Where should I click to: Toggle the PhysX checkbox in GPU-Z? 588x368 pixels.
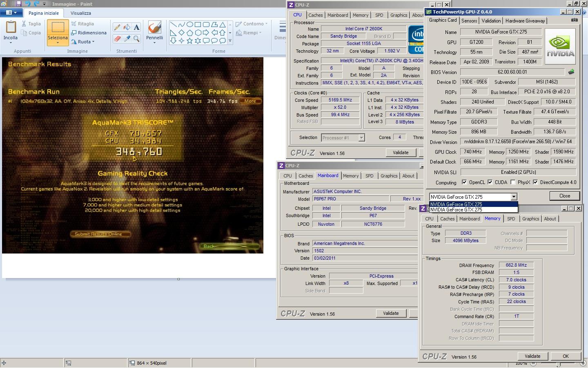513,182
